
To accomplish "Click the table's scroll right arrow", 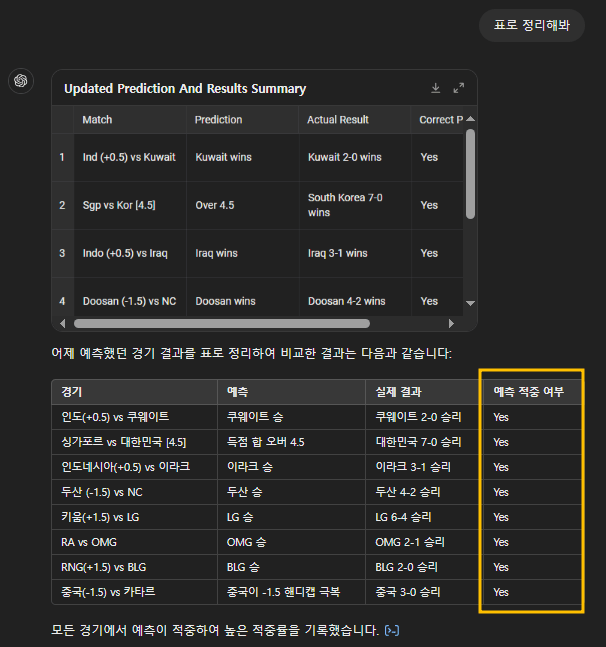I will point(451,324).
